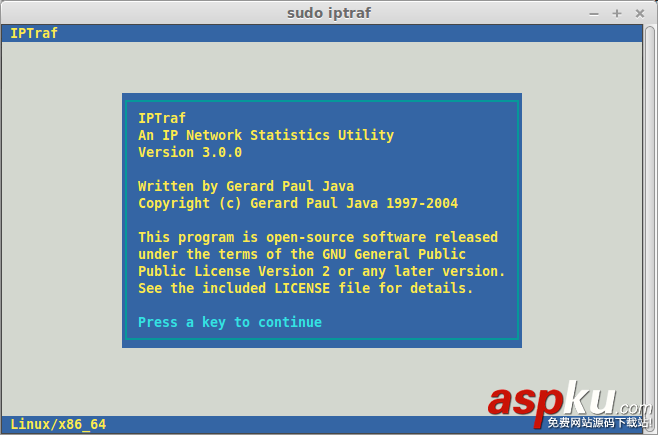Click the 'Press a key to continue' prompt
The image size is (658, 435).
tap(230, 322)
